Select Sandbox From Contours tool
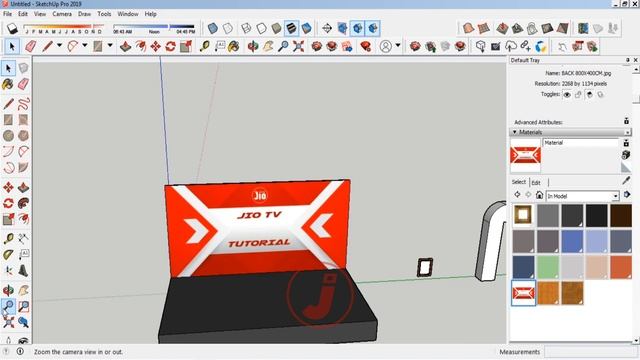This screenshot has width=640, height=360. pos(469,28)
